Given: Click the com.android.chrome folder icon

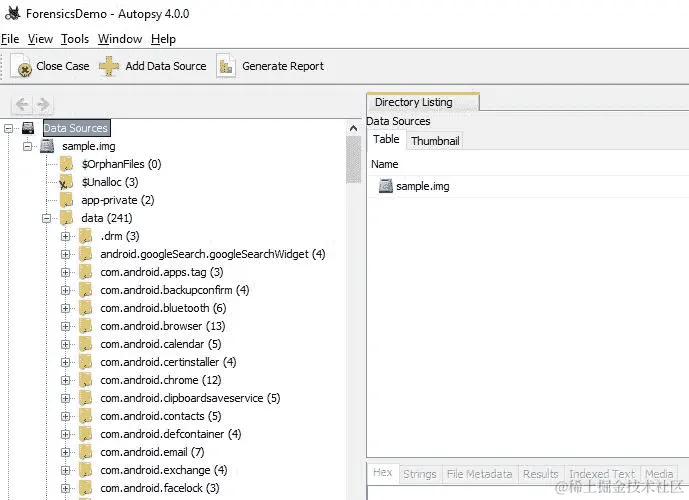Looking at the screenshot, I should [x=85, y=380].
